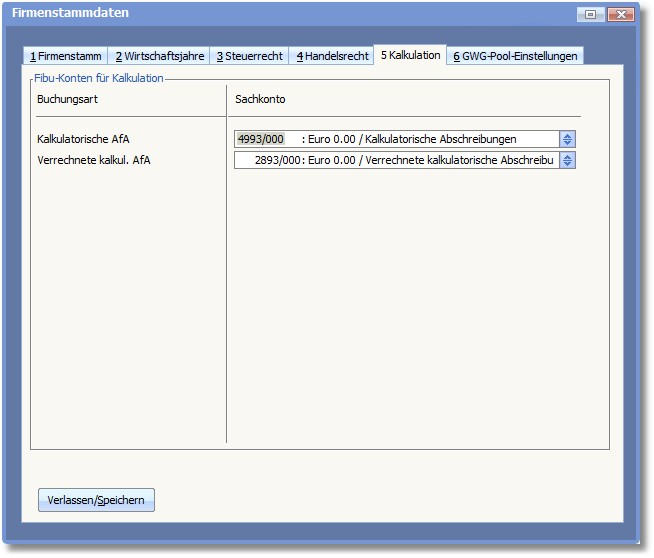Click the Kalkulation tab
The width and height of the screenshot is (654, 558).
click(409, 55)
